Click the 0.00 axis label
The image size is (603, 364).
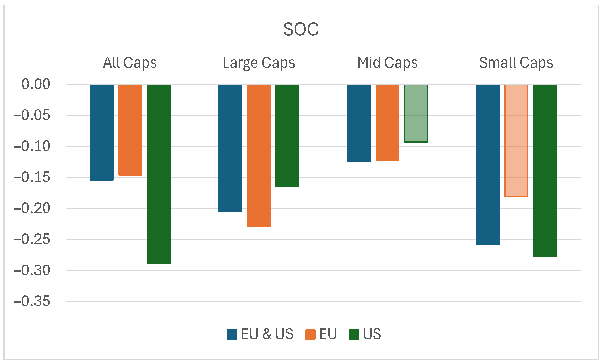(36, 84)
